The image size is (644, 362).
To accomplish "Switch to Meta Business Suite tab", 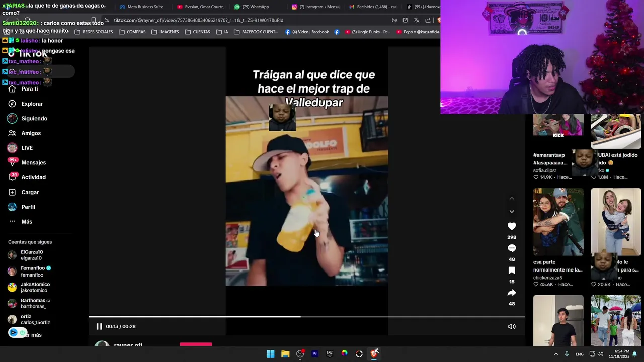I will tap(142, 7).
